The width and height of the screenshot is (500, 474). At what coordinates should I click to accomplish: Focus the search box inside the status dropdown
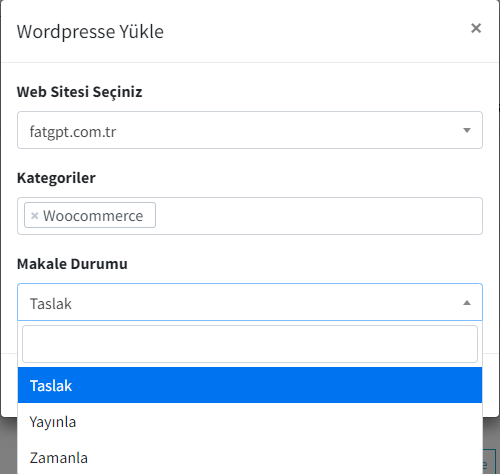click(x=250, y=344)
